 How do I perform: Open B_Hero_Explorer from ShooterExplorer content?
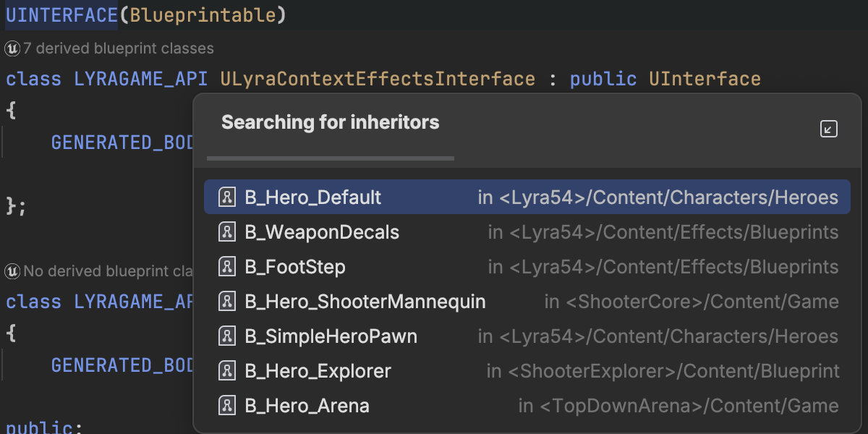(x=318, y=370)
